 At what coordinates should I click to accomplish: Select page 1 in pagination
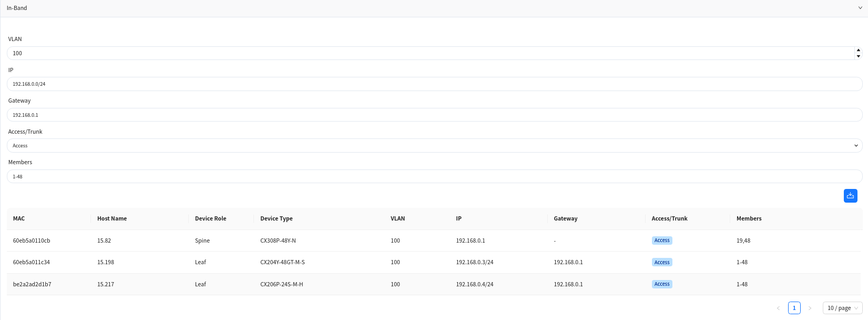click(794, 308)
